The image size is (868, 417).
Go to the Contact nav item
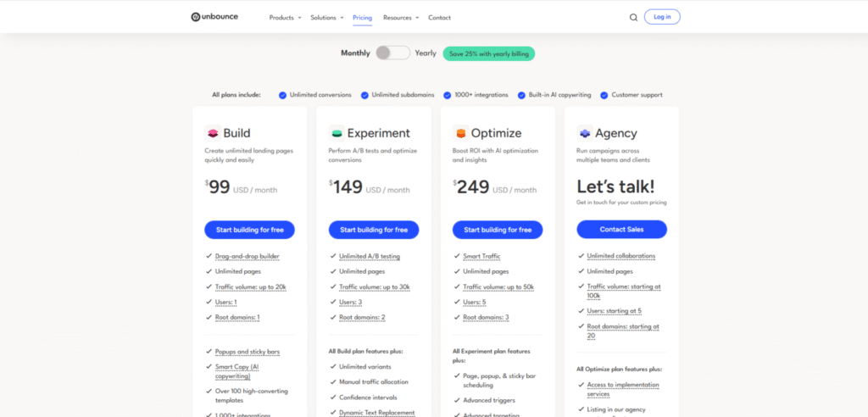(439, 17)
